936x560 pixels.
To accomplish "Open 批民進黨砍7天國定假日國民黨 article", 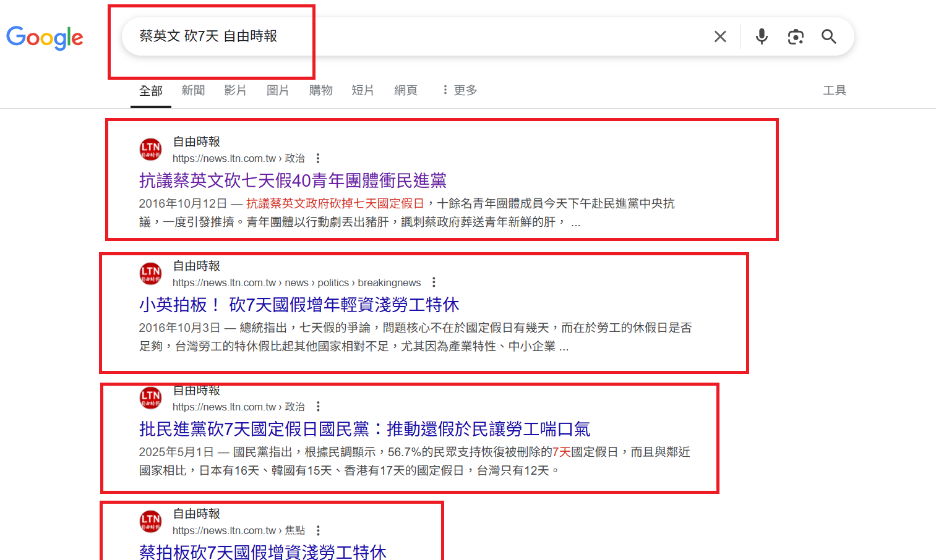I will pos(364,429).
